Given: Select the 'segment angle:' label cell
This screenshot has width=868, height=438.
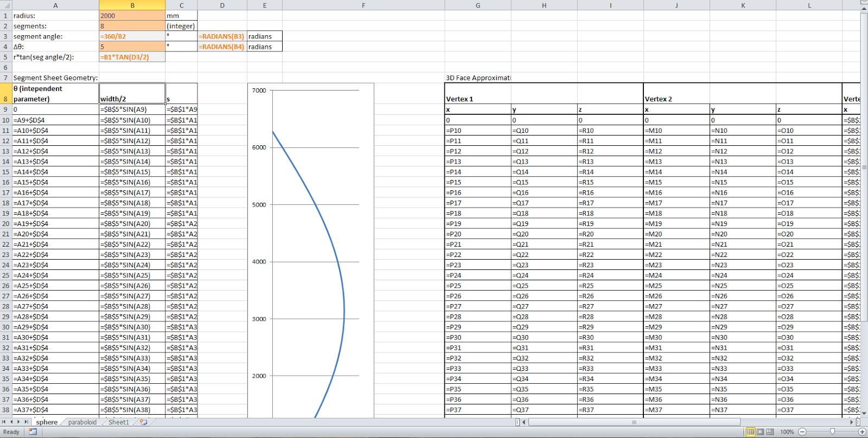Looking at the screenshot, I should 55,36.
